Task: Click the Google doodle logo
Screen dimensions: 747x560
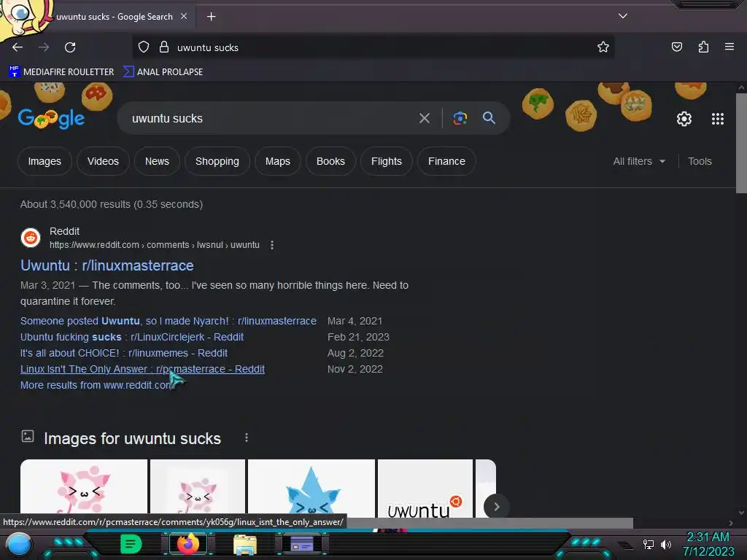Action: [x=52, y=119]
